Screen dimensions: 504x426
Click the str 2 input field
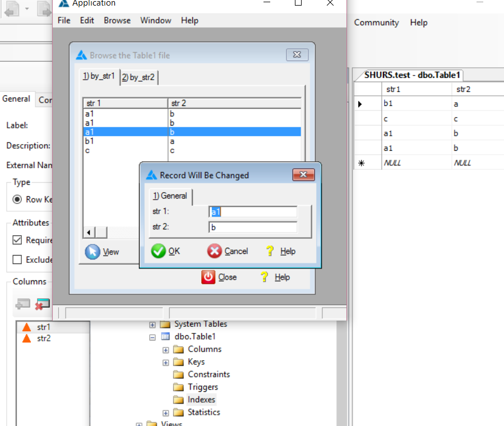[x=253, y=227]
